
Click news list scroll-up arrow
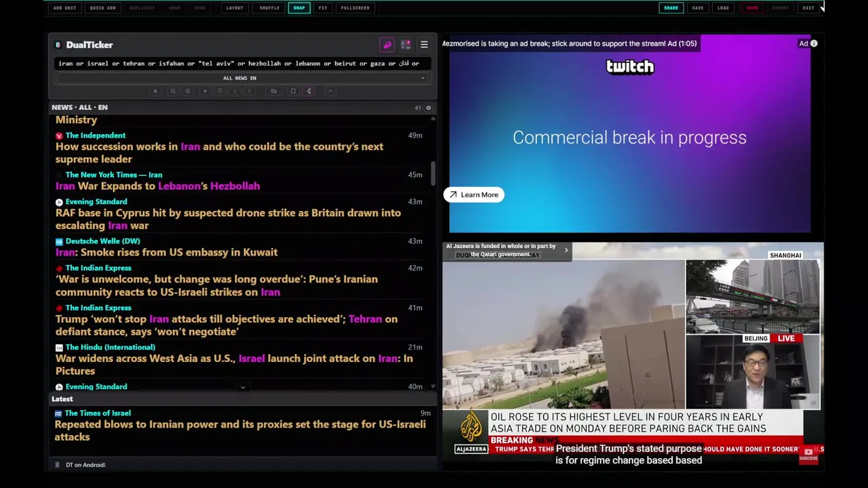433,119
